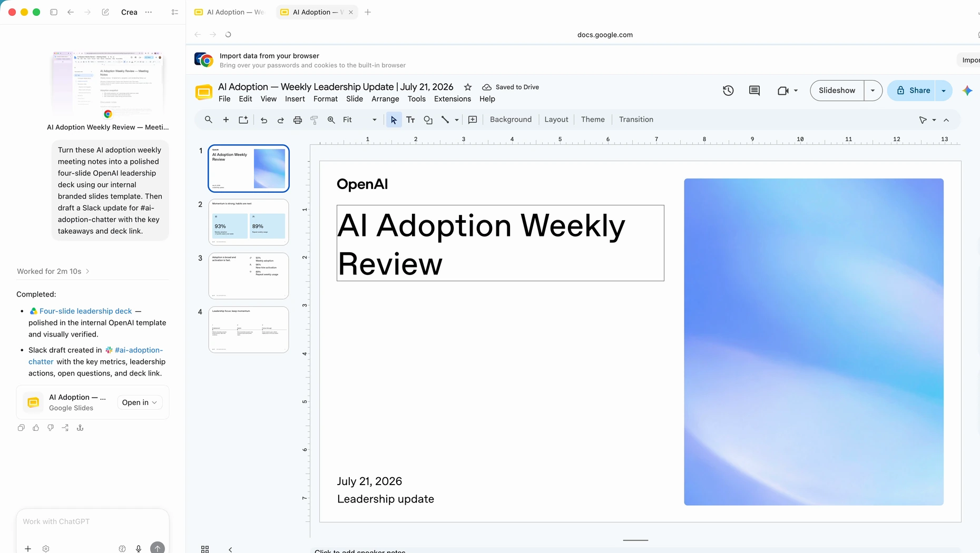Select slide 2 thumbnail with 93% metrics
Viewport: 980px width, 553px height.
(249, 222)
